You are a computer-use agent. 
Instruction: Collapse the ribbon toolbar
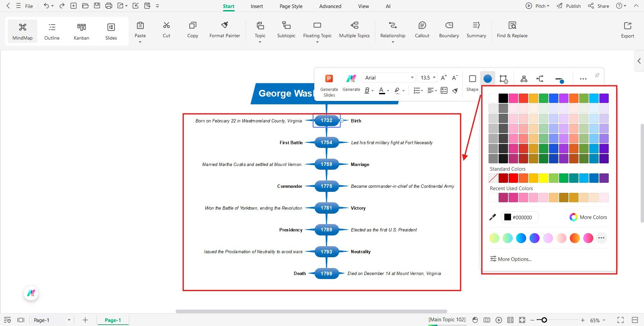click(x=636, y=6)
